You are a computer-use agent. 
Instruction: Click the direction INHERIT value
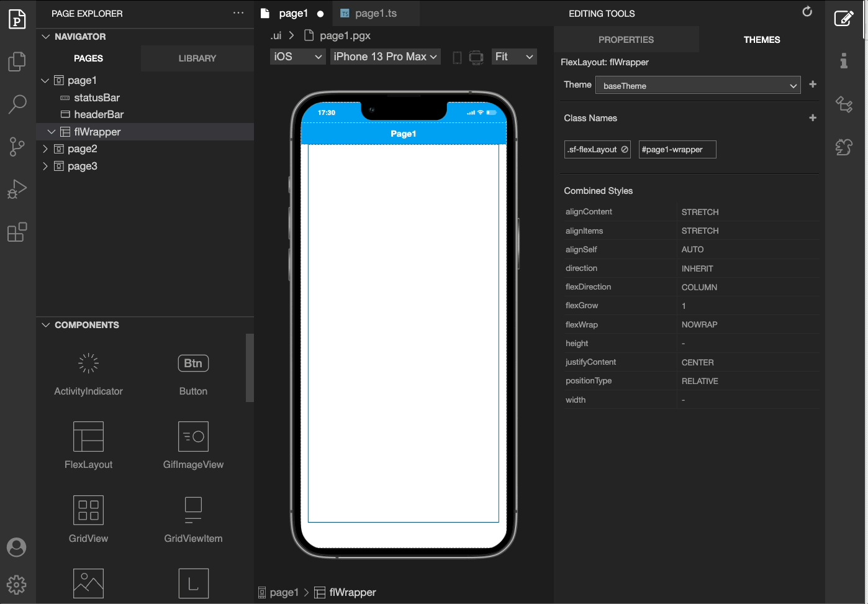coord(697,268)
